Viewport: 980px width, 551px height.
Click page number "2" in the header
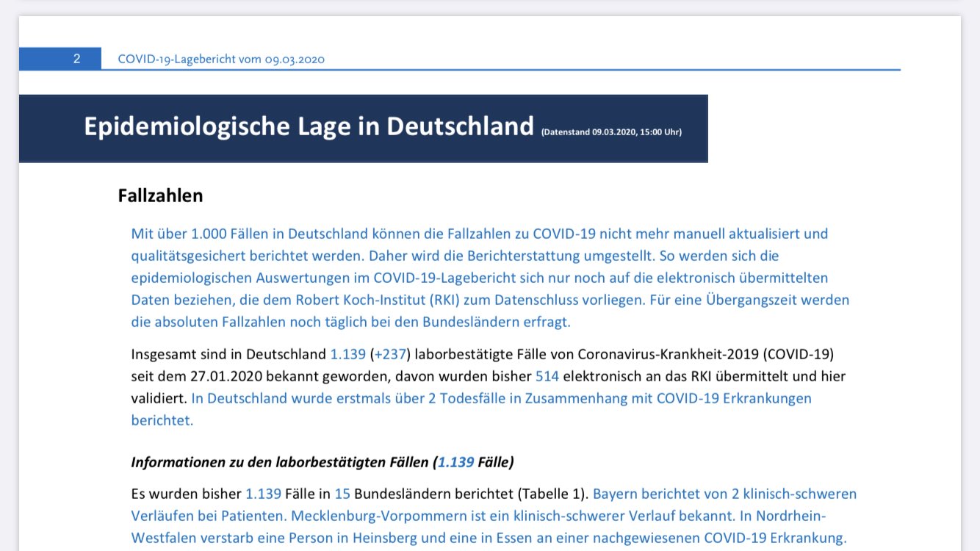76,59
